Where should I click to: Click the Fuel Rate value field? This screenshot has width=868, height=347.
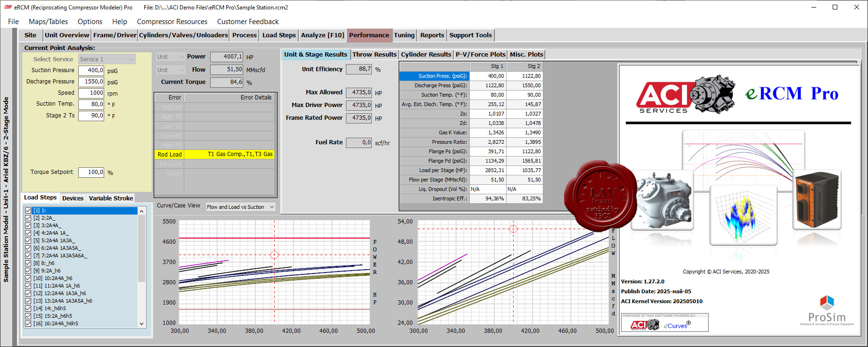(359, 142)
